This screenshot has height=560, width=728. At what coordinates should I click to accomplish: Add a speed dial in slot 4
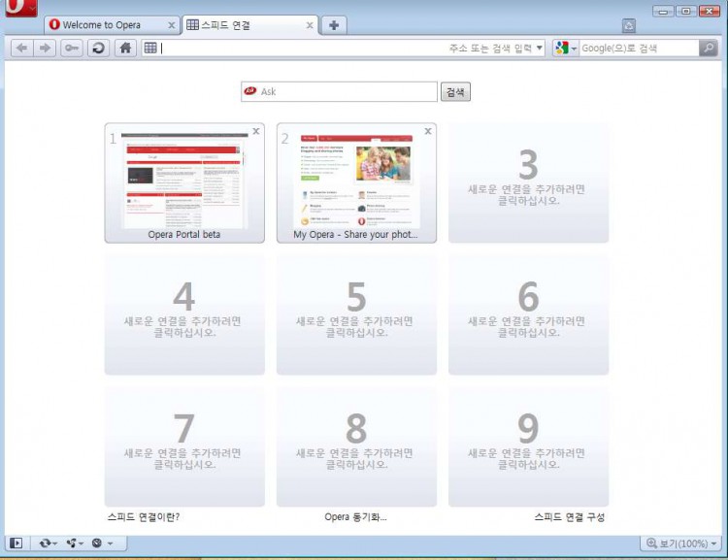pyautogui.click(x=184, y=314)
